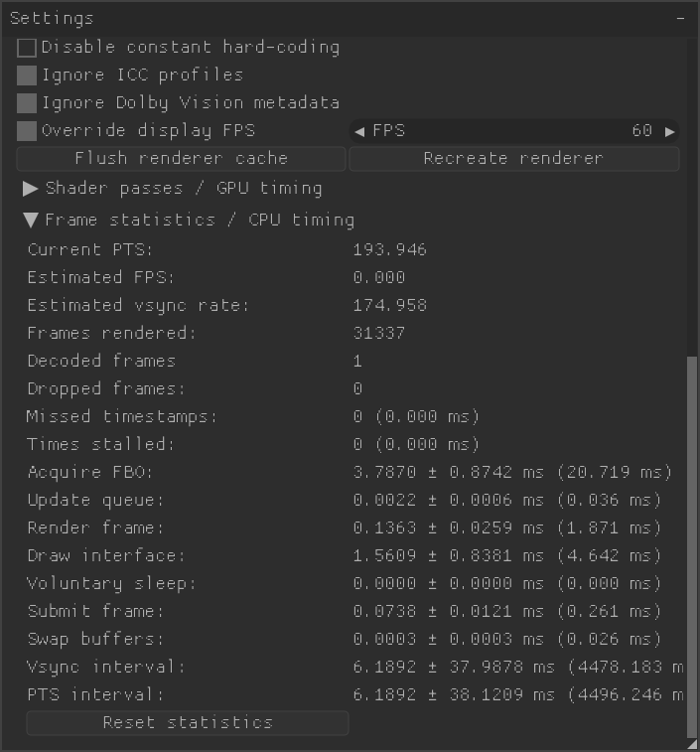Click the Recreate renderer button
700x752 pixels.
coord(514,159)
